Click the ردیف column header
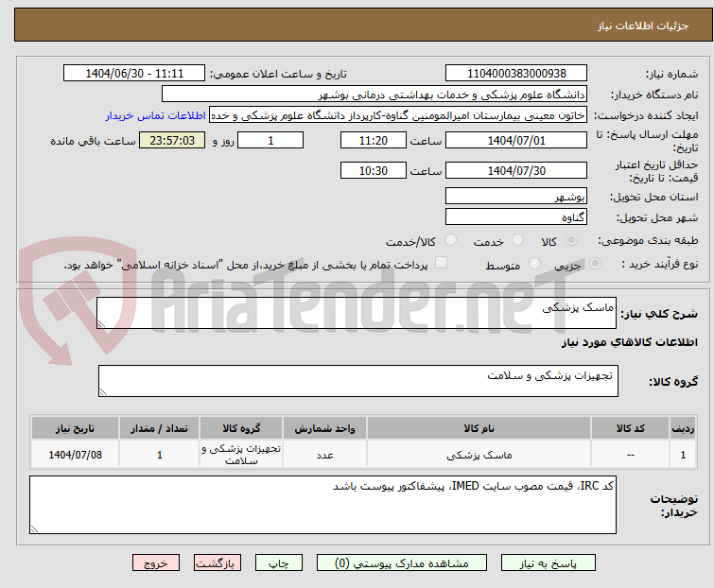 coord(683,428)
